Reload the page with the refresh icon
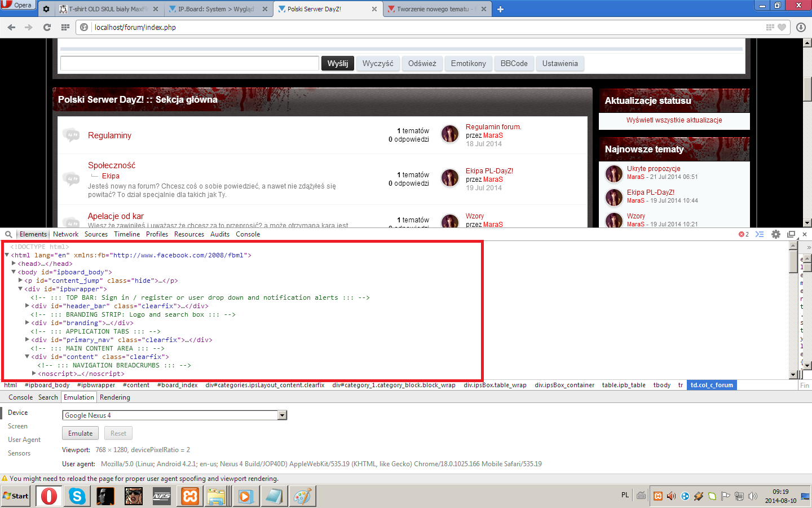This screenshot has width=812, height=508. pyautogui.click(x=47, y=27)
